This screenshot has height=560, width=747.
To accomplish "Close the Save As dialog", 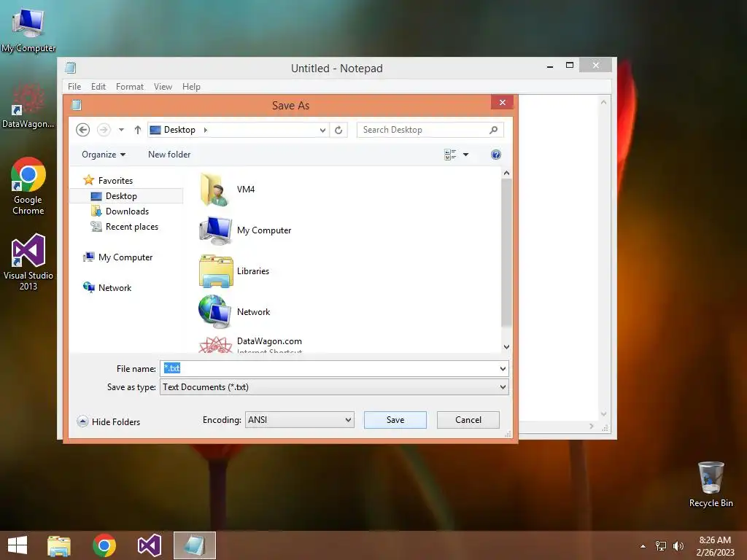I will point(502,102).
